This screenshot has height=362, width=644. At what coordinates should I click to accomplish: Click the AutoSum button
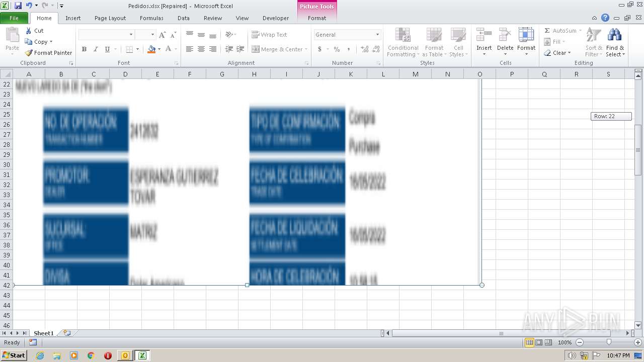(560, 31)
